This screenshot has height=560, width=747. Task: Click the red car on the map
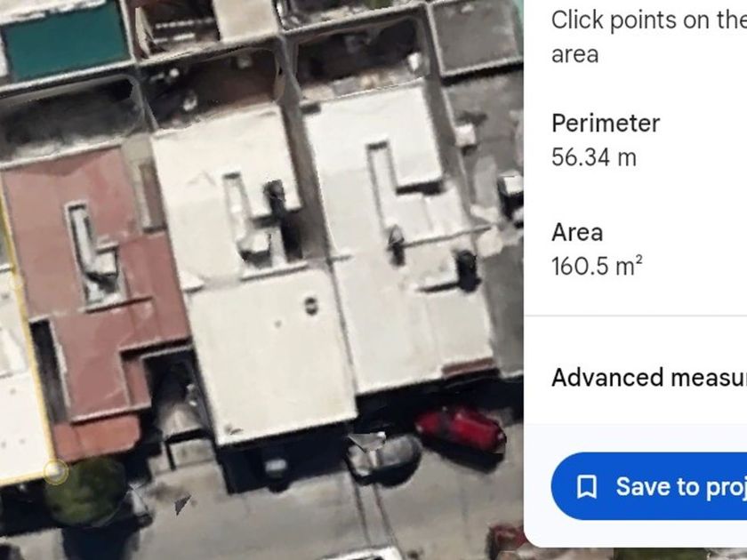point(460,428)
